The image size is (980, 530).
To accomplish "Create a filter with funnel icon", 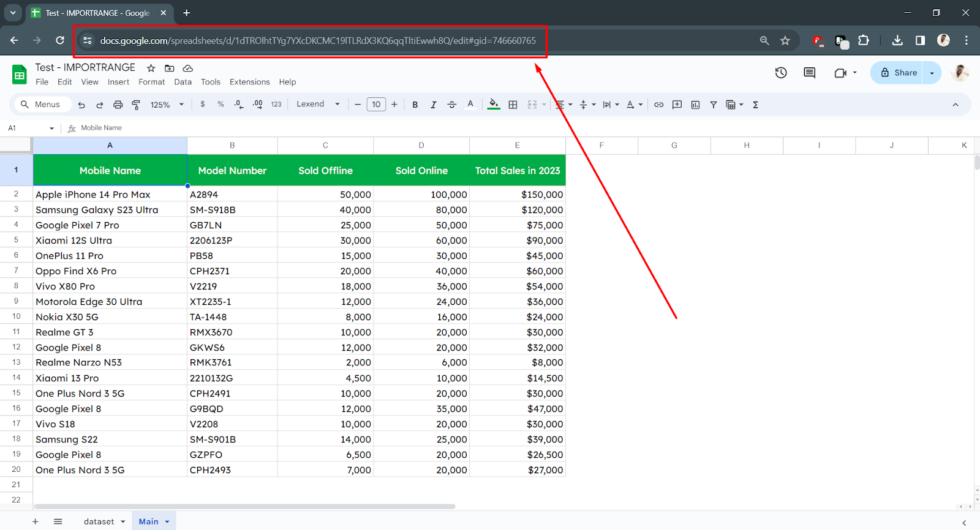I will tap(713, 105).
